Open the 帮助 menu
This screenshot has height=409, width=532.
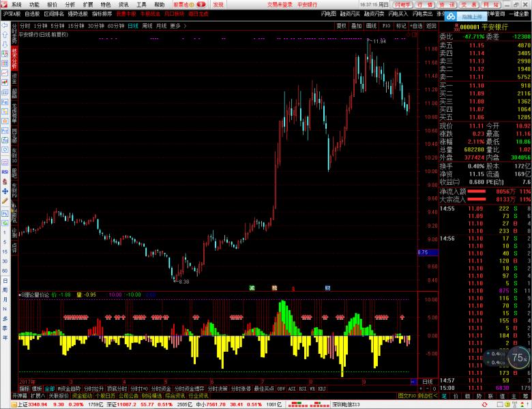click(159, 4)
